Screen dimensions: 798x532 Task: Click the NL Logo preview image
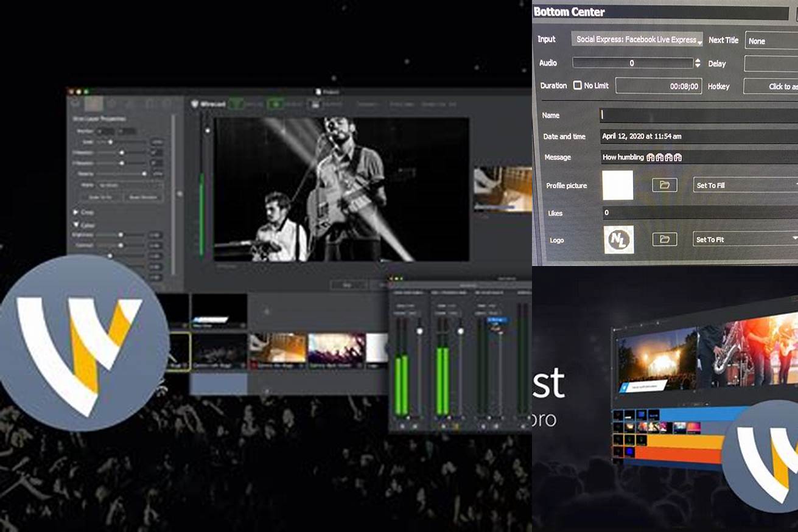pyautogui.click(x=618, y=239)
